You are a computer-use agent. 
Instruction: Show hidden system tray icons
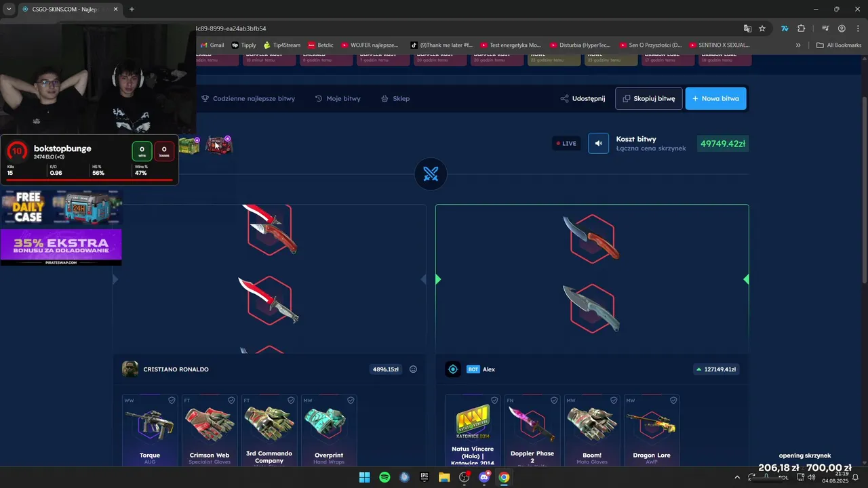[x=737, y=477]
